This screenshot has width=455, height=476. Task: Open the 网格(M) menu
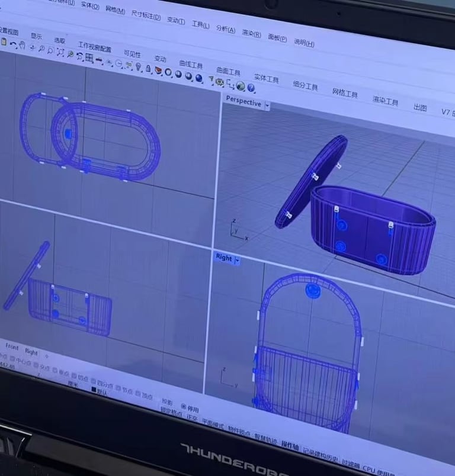pyautogui.click(x=115, y=10)
